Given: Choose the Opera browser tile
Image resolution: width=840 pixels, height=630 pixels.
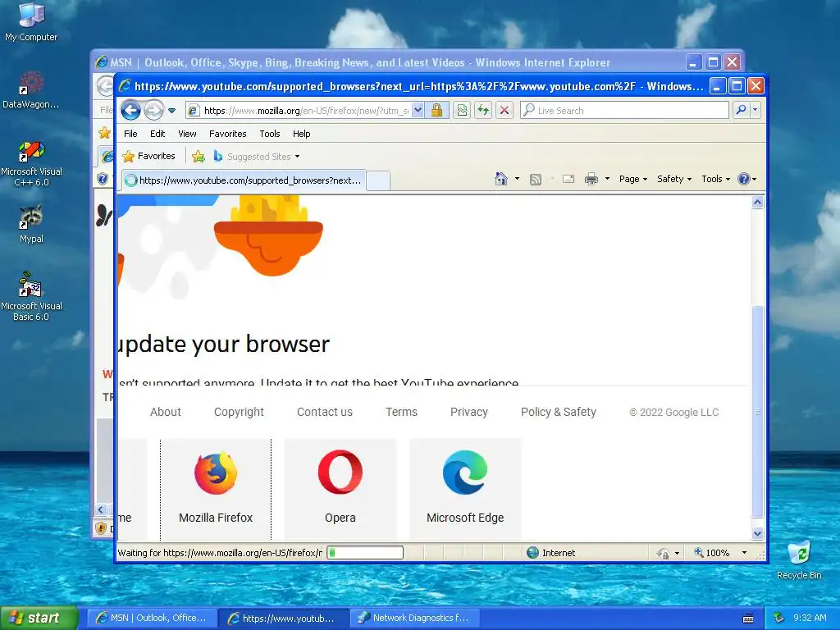Looking at the screenshot, I should 340,489.
